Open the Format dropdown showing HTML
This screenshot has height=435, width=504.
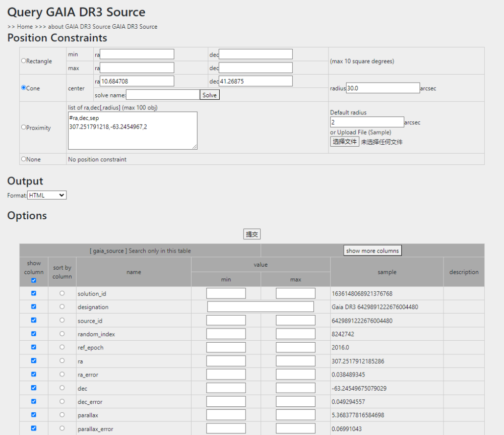(x=47, y=195)
